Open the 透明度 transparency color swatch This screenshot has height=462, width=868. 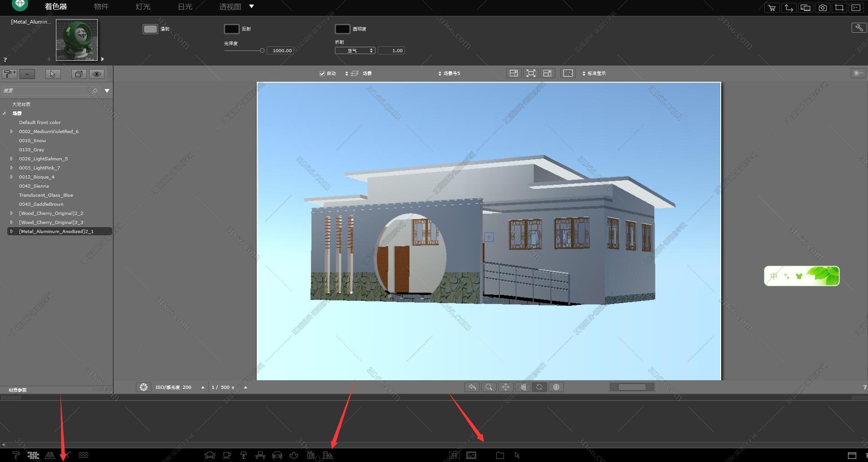(x=343, y=29)
